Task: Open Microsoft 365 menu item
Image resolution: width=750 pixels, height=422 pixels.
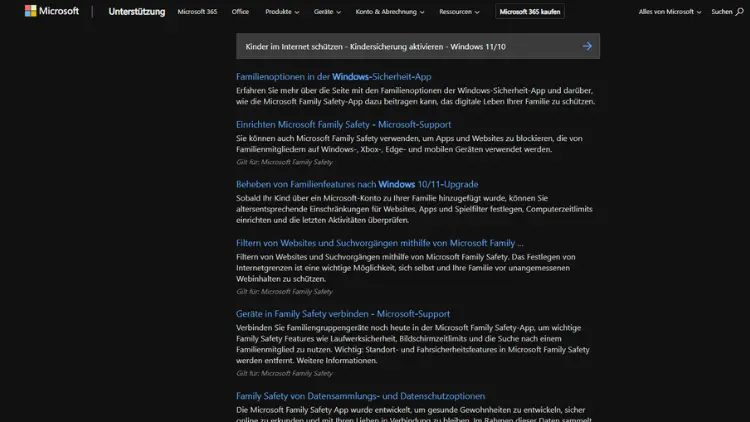Action: (197, 11)
